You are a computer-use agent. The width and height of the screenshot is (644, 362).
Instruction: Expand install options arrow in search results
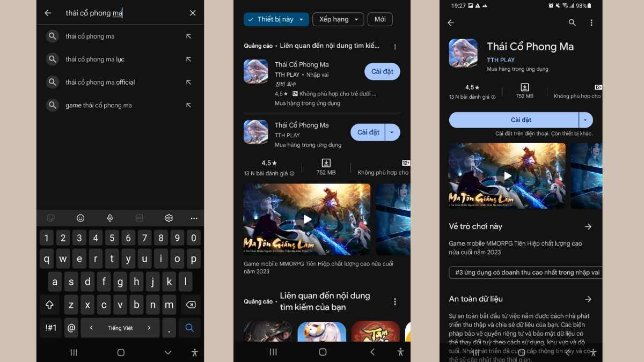392,132
